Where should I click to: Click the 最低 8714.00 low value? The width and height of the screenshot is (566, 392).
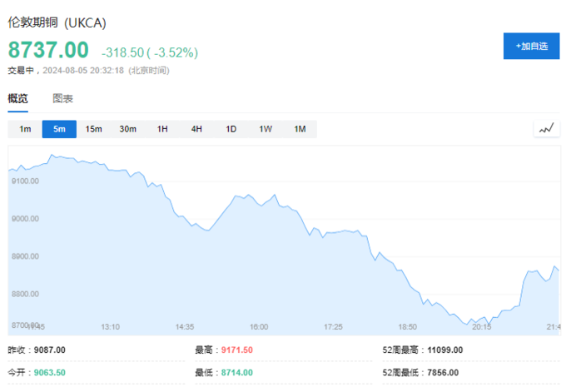click(x=236, y=372)
